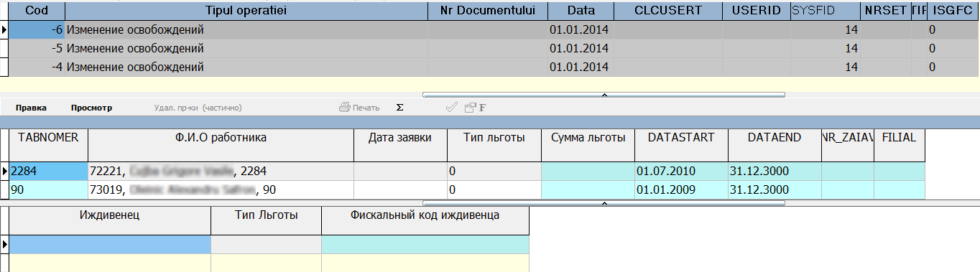Viewport: 980px width, 272px height.
Task: Click employee name cell starting with 73019
Action: (221, 190)
